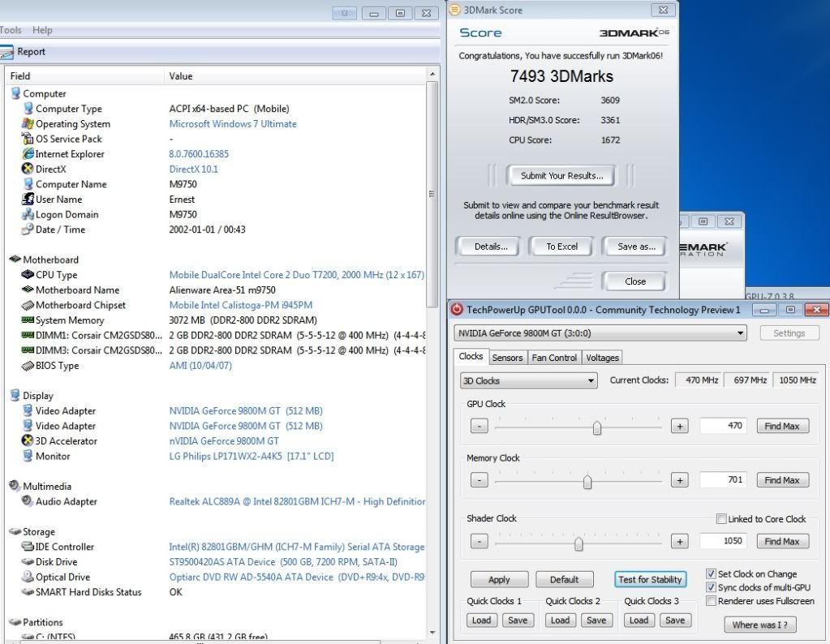This screenshot has height=644, width=830.
Task: Click the User Name row icon
Action: (x=28, y=199)
